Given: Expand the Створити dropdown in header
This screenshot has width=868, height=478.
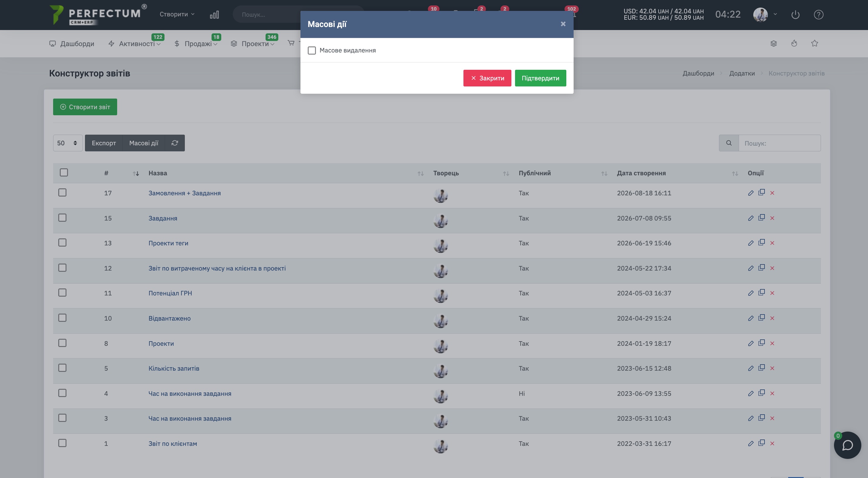Looking at the screenshot, I should point(177,14).
